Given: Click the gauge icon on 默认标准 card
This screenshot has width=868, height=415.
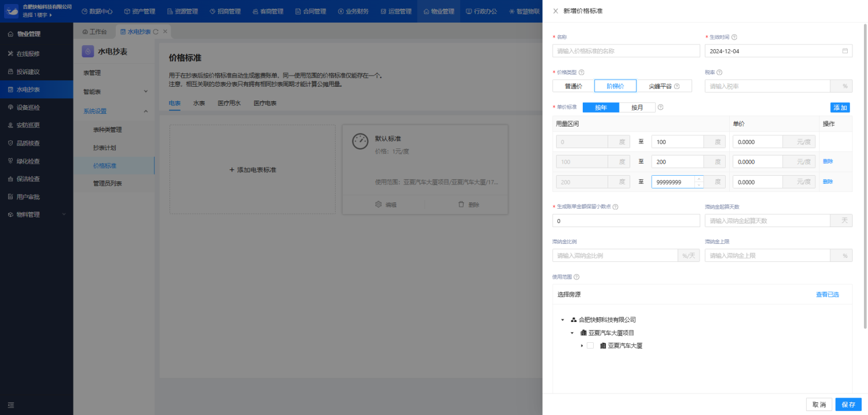Looking at the screenshot, I should pos(360,142).
